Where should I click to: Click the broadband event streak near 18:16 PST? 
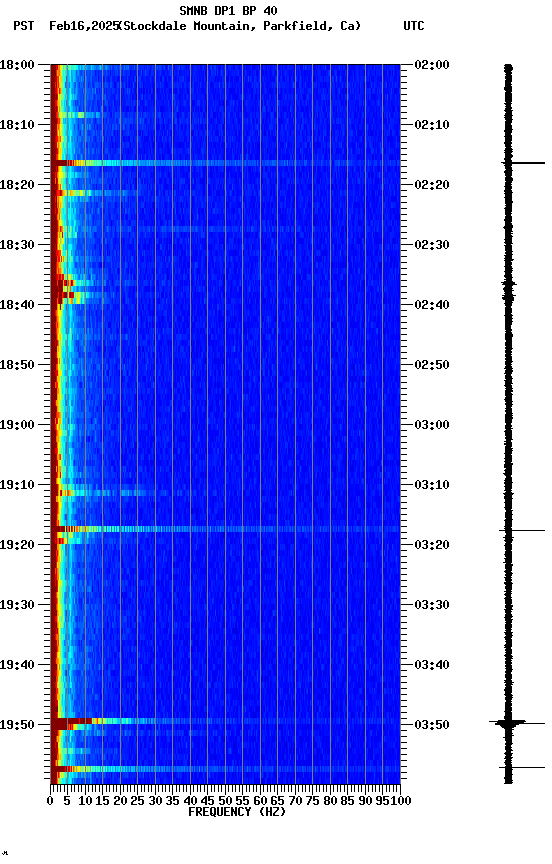225,163
